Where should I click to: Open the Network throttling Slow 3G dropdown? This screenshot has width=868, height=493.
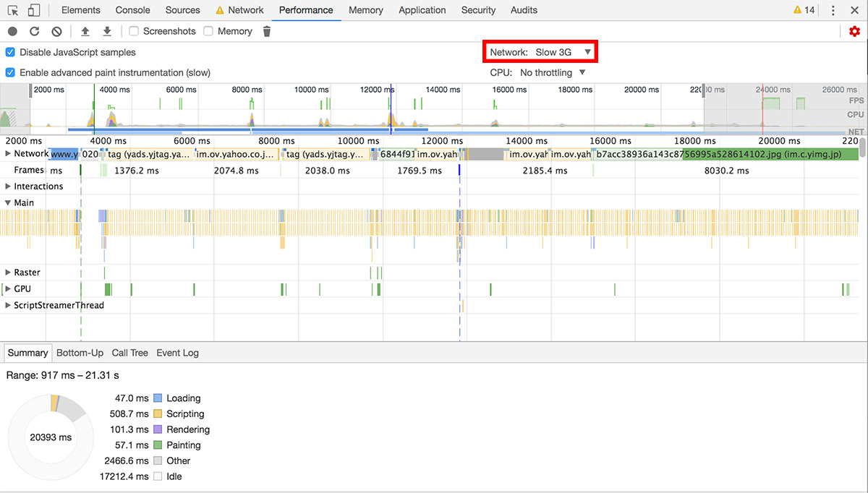tap(563, 52)
